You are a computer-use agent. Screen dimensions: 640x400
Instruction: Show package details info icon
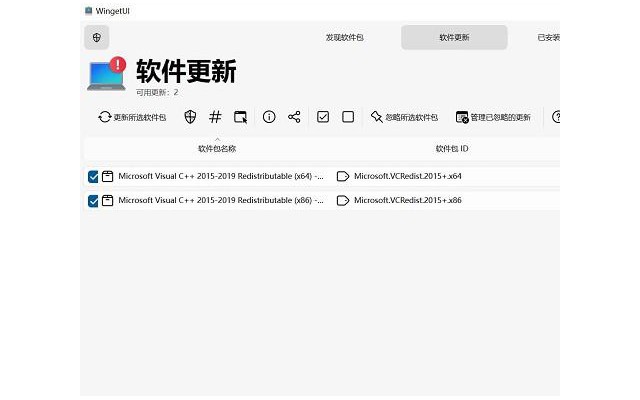coord(269,117)
